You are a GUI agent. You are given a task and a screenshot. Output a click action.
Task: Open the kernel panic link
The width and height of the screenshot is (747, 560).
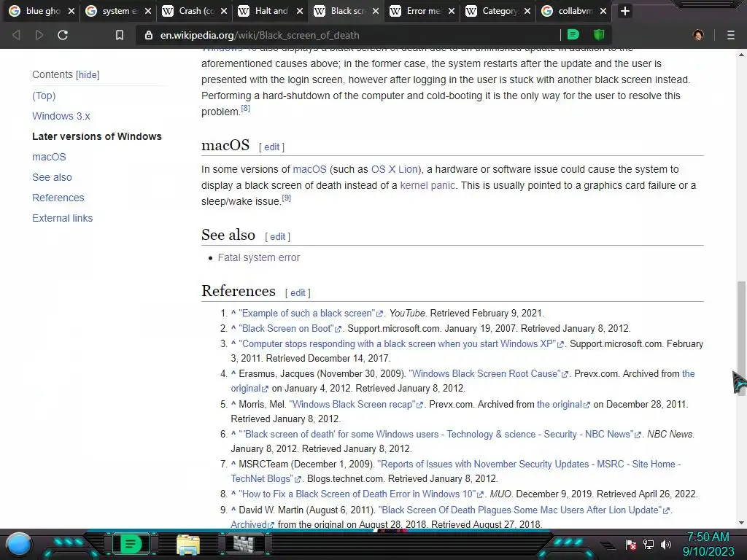click(x=427, y=185)
